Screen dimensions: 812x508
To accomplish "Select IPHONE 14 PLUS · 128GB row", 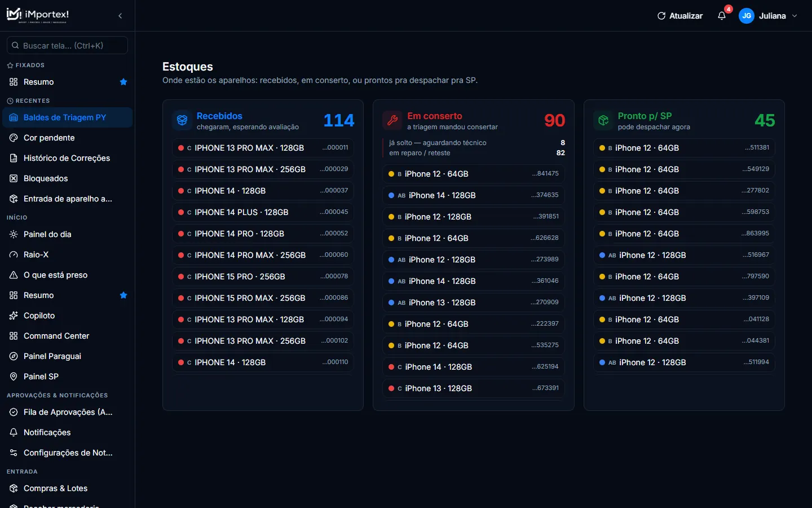I will click(263, 212).
